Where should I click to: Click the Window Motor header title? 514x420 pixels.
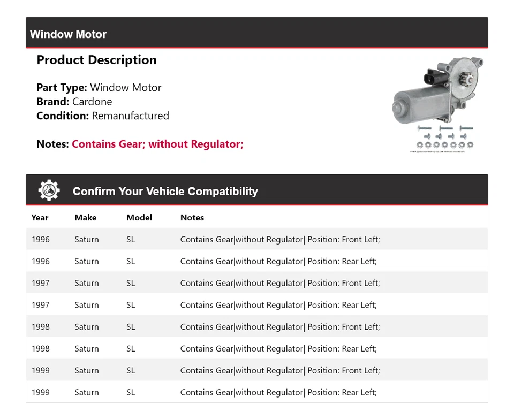click(68, 34)
